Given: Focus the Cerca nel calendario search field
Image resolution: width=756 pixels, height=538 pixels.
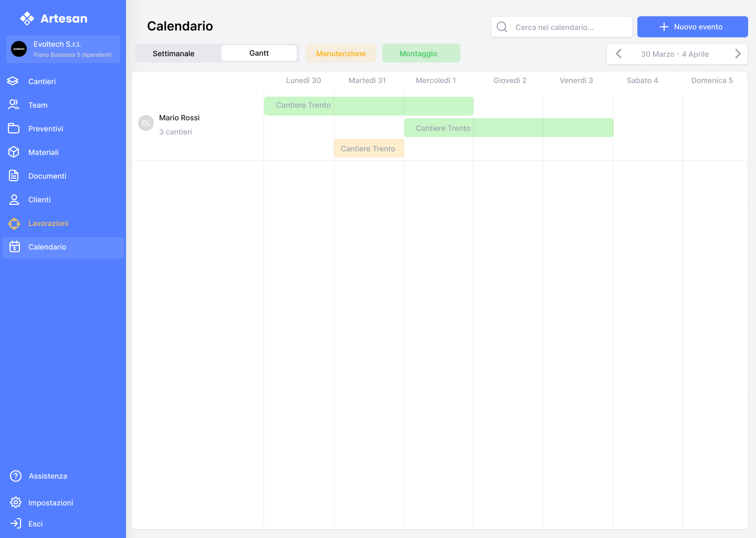Looking at the screenshot, I should [562, 27].
